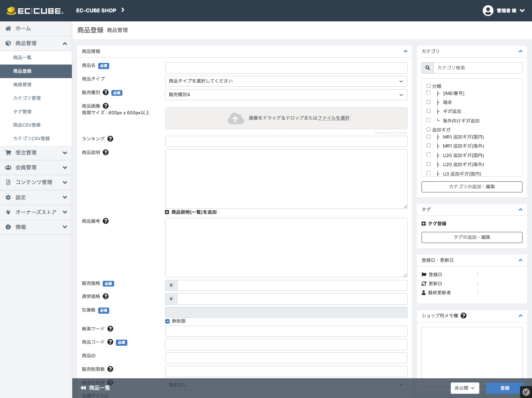
Task: Click the 商品管理 cube icon
Action: (x=8, y=43)
